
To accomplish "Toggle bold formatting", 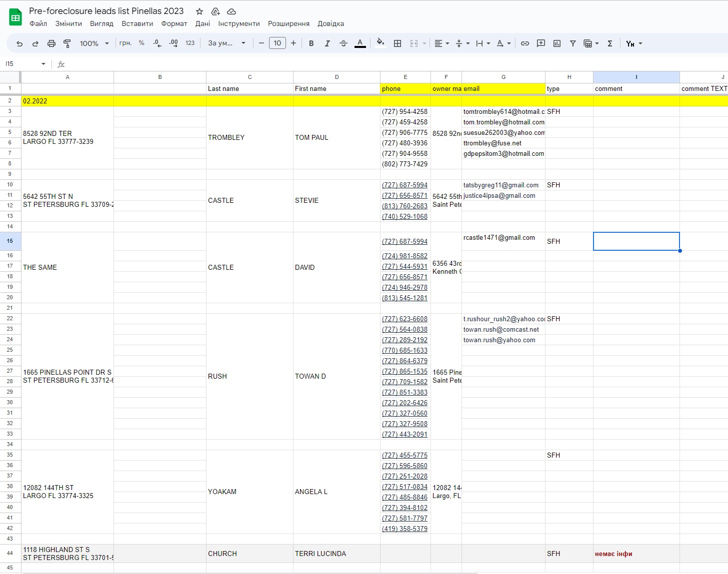I will tap(311, 43).
